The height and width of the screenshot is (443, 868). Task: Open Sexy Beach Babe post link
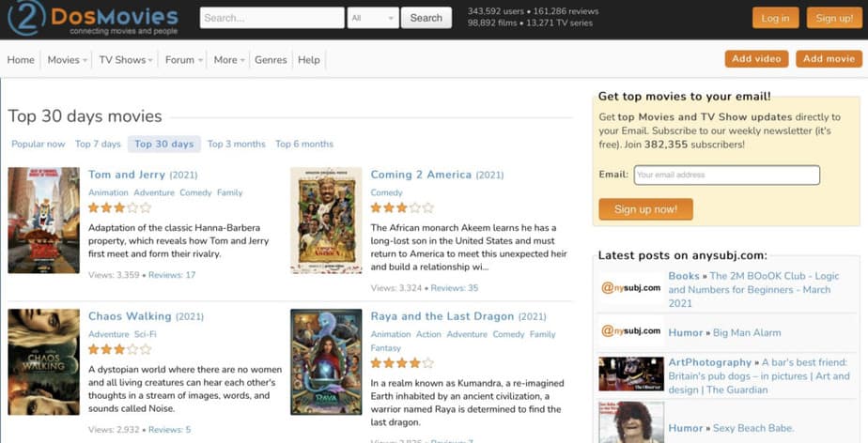[753, 428]
